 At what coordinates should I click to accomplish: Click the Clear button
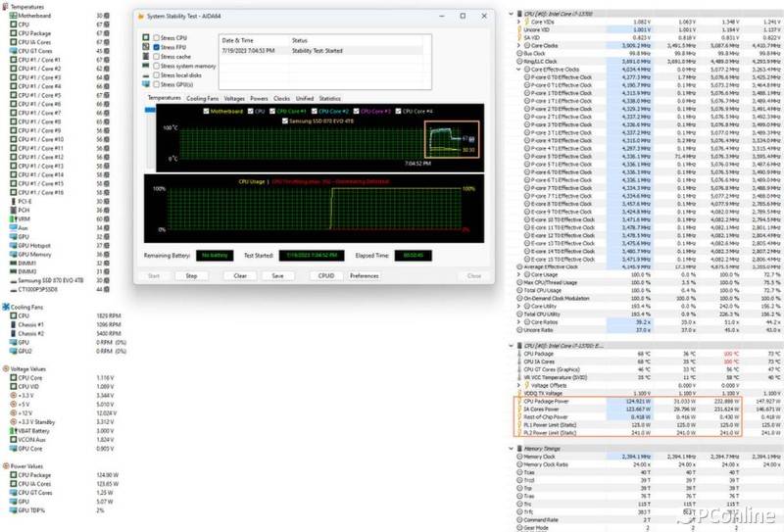tap(240, 275)
